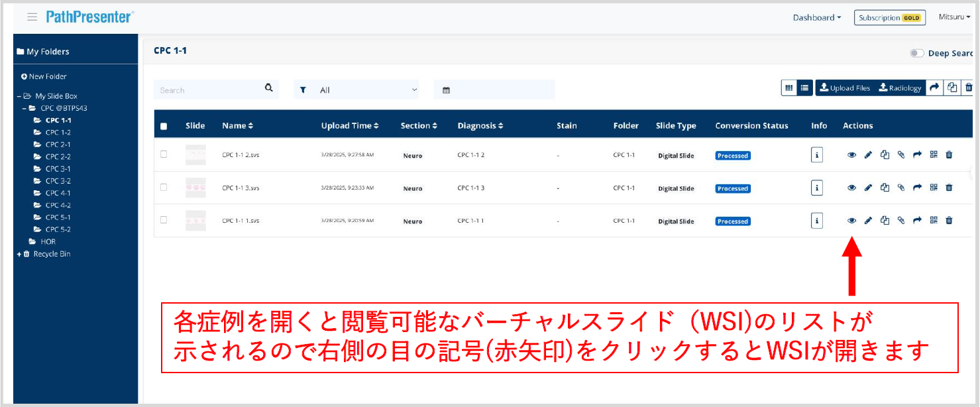Click the PathPresenter logo
Screen dimensions: 980x407
pos(90,17)
